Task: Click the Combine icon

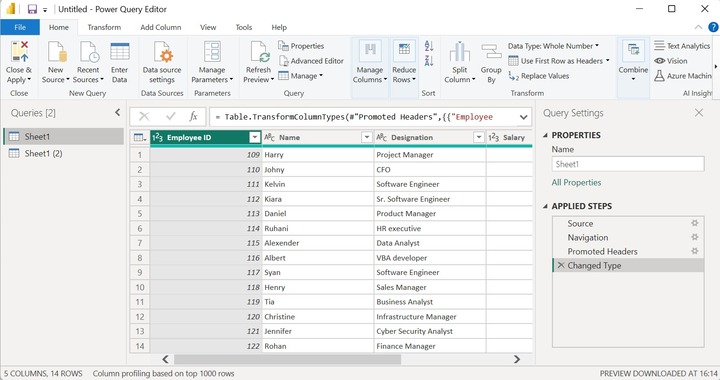Action: (x=633, y=51)
